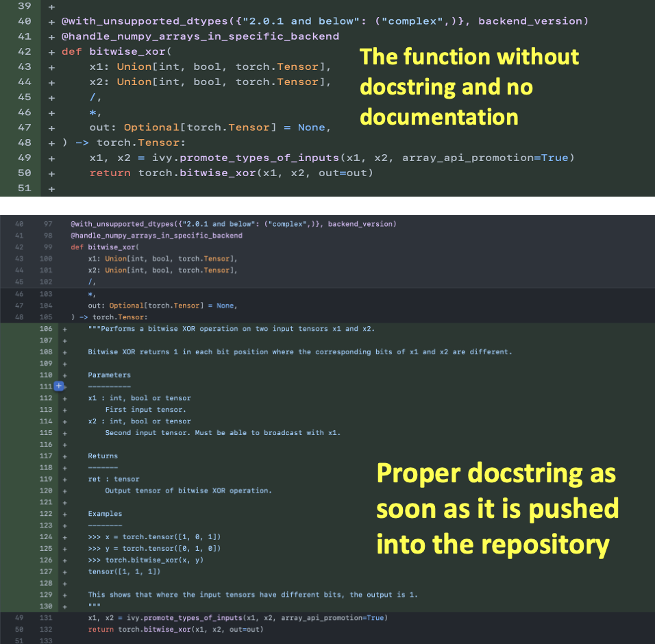
Task: Select the final docstring quote line 130
Action: [96, 606]
